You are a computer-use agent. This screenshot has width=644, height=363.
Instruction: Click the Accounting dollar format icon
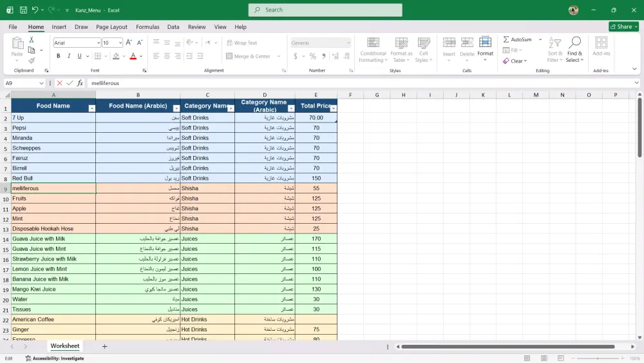[x=296, y=56]
